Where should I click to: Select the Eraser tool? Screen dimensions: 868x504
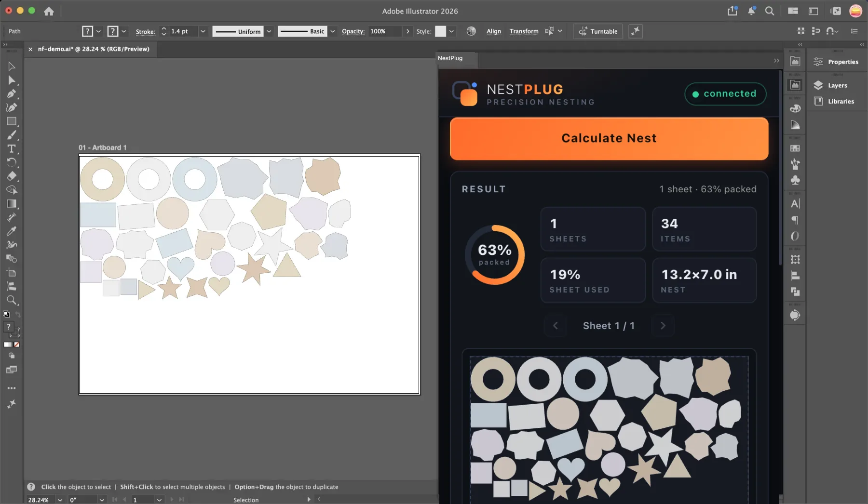point(12,176)
